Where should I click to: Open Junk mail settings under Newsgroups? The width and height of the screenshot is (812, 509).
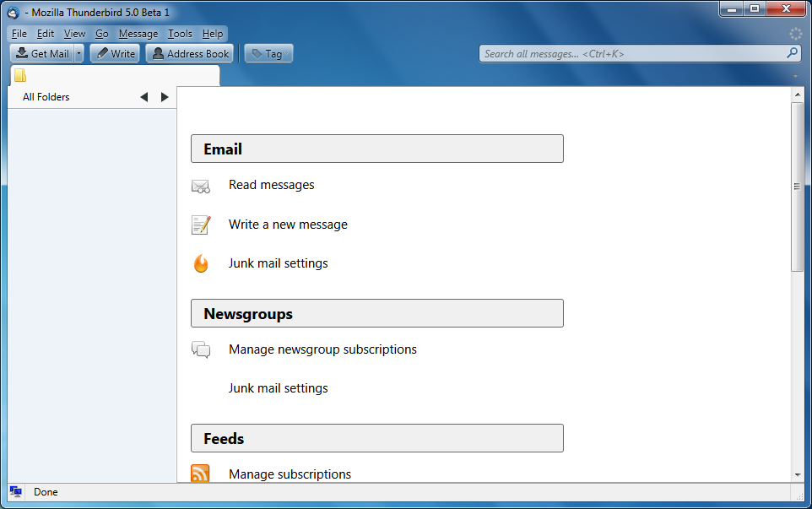[x=278, y=388]
